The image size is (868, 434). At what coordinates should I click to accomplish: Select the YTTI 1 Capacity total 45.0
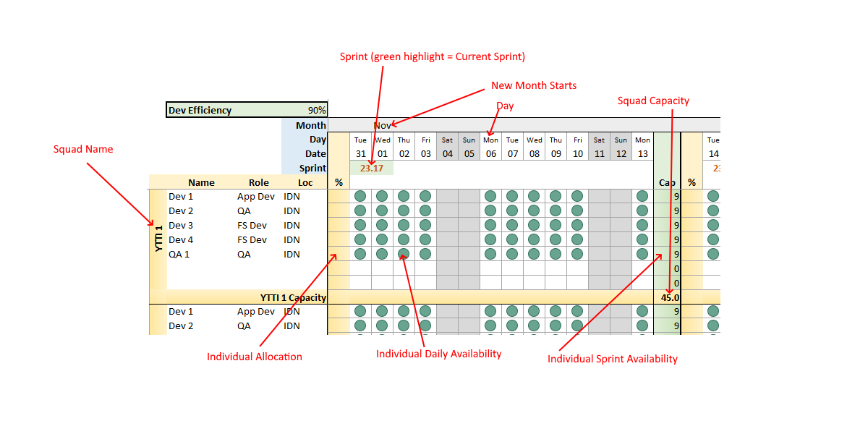click(x=669, y=297)
